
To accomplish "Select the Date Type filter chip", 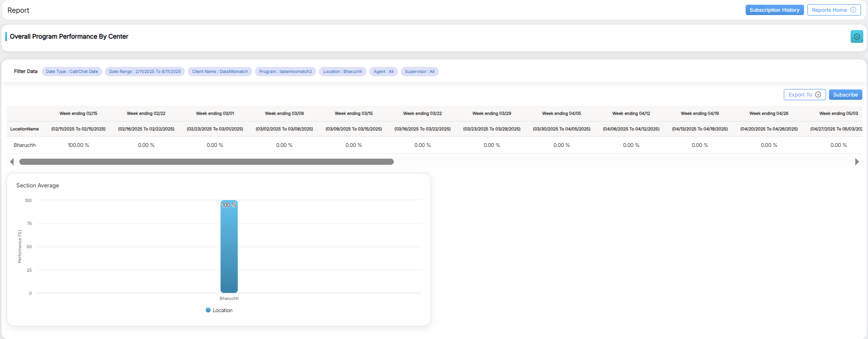I will pos(72,72).
